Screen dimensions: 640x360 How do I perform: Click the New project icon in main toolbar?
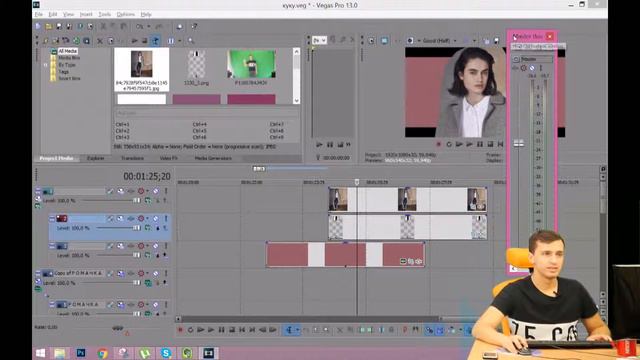[38, 27]
